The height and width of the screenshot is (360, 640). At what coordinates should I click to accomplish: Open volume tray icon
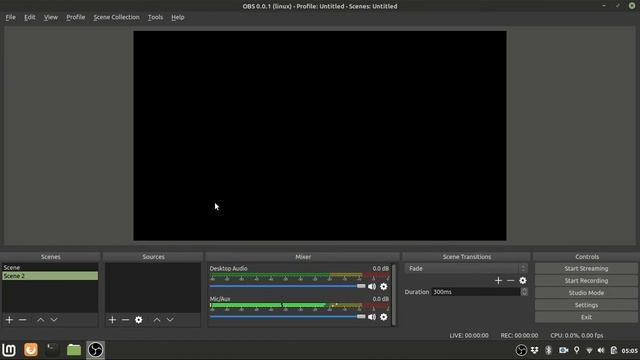(x=601, y=350)
